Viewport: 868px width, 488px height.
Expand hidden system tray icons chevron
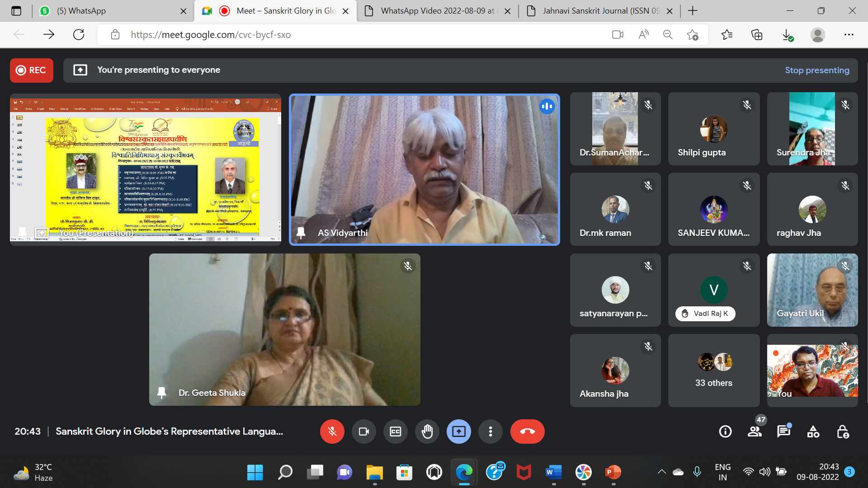(x=661, y=472)
